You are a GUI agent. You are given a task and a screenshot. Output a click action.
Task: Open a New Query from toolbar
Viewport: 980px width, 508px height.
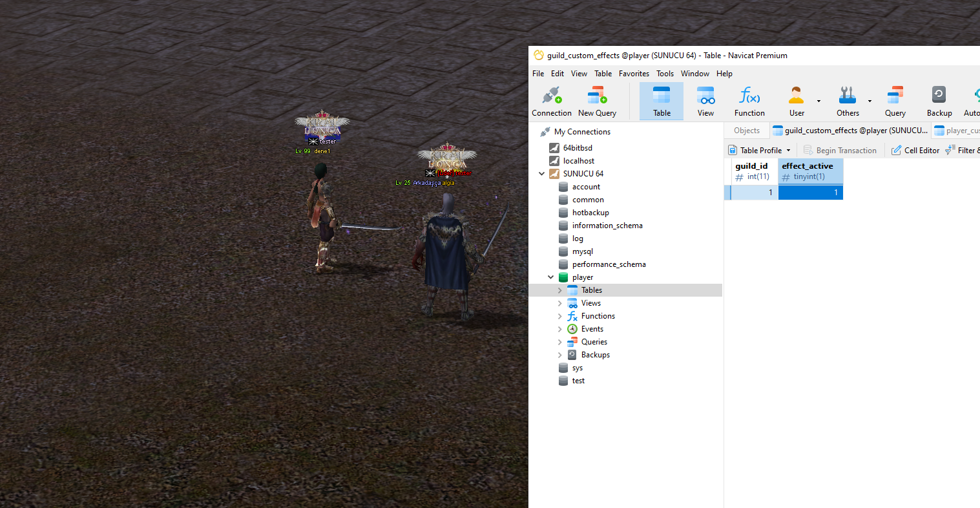596,101
